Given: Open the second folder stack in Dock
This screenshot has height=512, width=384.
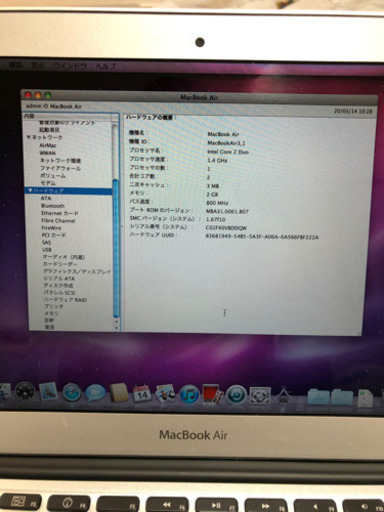Looking at the screenshot, I should coord(342,397).
